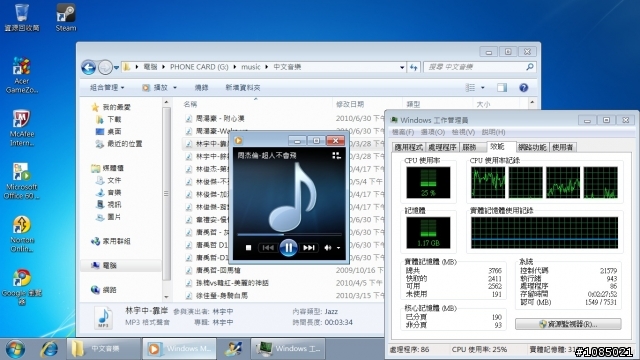This screenshot has height=360, width=640.
Task: Switch media player to library view
Action: [x=336, y=156]
